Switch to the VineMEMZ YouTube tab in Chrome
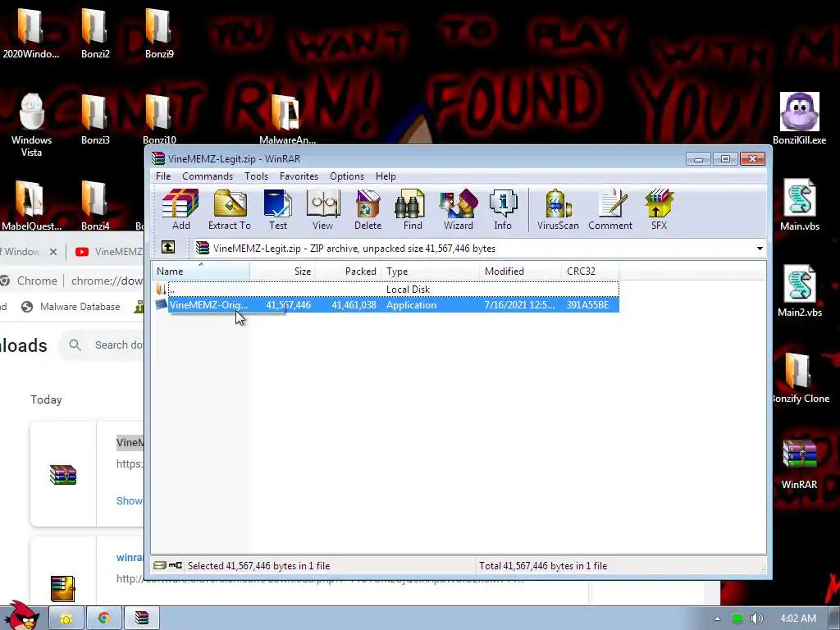 109,251
